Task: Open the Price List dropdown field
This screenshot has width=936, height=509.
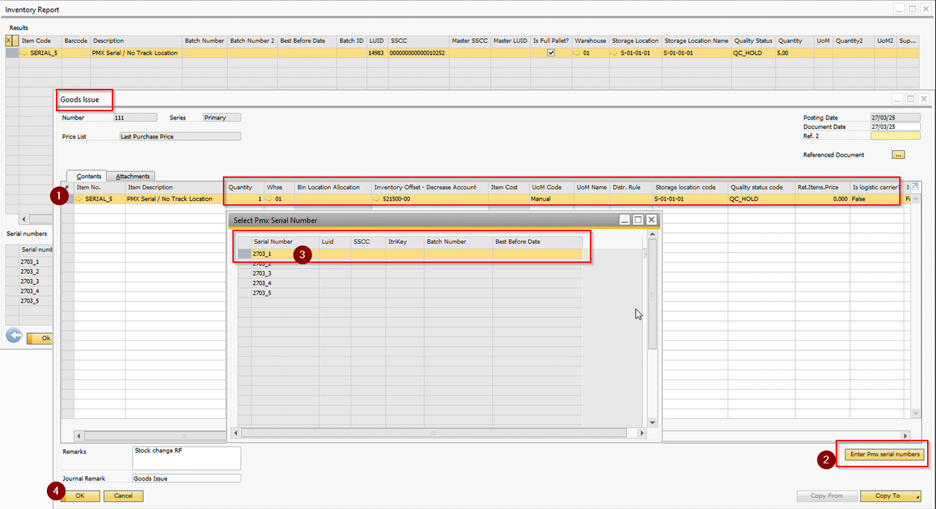Action: coord(179,136)
